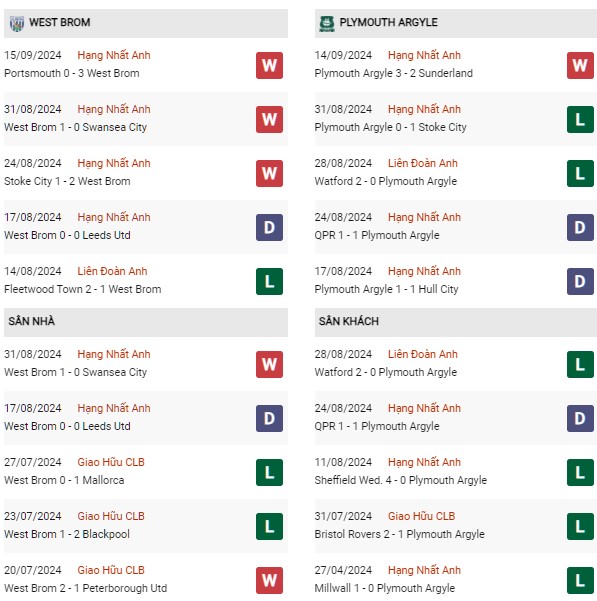This screenshot has height=601, width=597.
Task: Click the D badge for West Brom 0-0 Leeds in the top list
Action: click(x=269, y=227)
